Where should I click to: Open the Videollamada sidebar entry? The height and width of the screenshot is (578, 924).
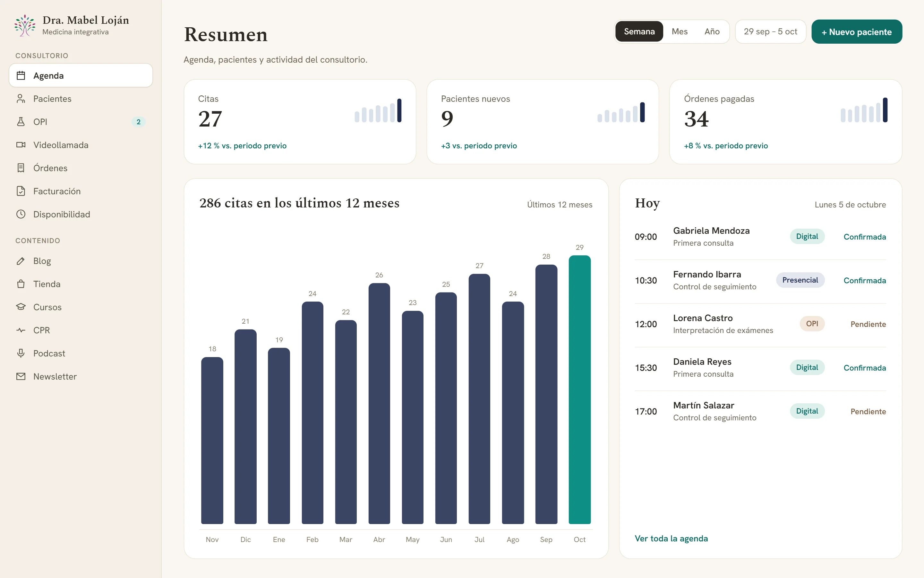[x=81, y=145]
